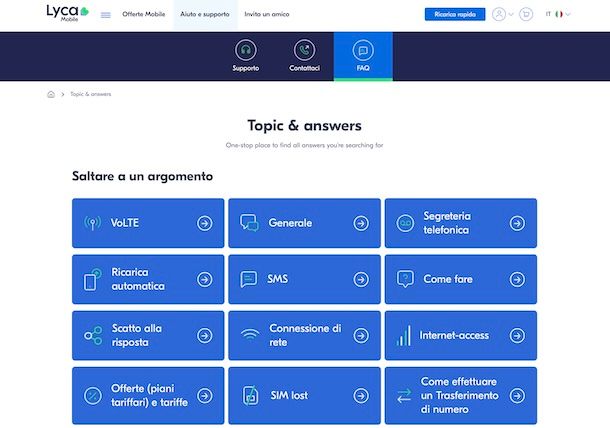Click the arrow on Internet-access card
The height and width of the screenshot is (428, 610).
click(517, 335)
